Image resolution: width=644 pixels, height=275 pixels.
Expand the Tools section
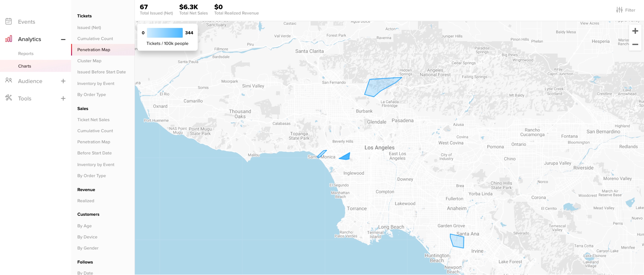[x=63, y=98]
